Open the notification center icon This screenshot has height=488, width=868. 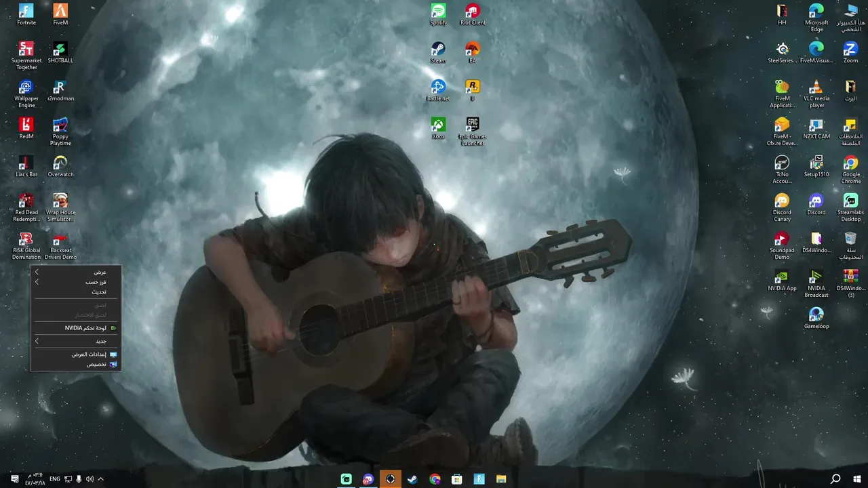click(x=15, y=479)
